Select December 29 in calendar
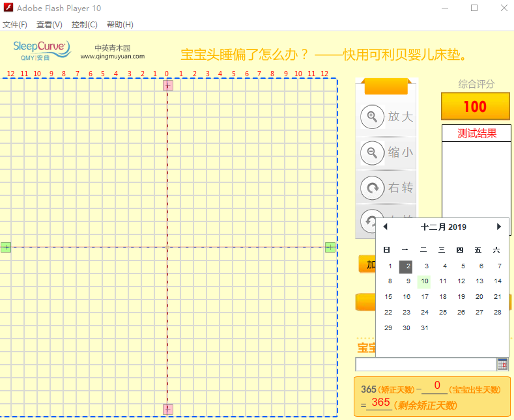 pos(388,328)
